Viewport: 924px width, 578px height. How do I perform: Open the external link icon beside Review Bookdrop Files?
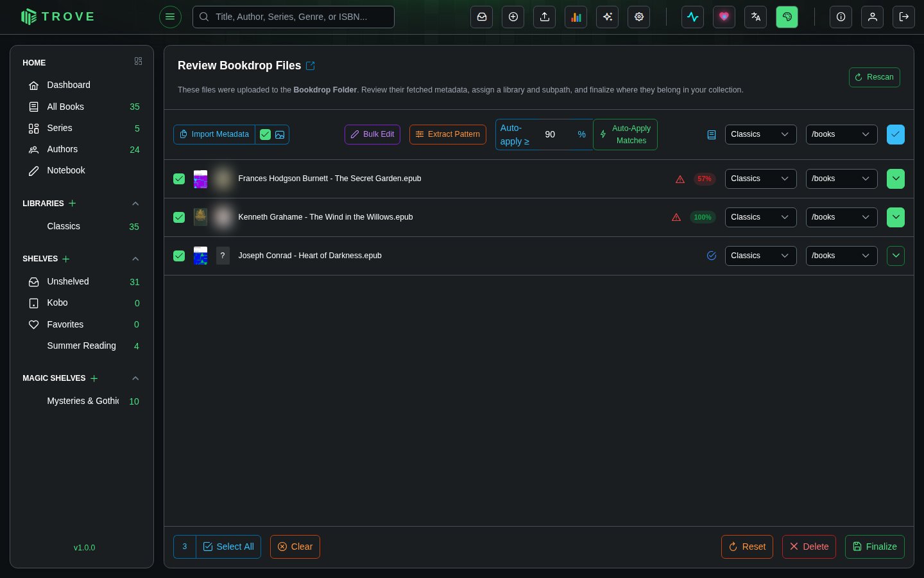tap(311, 66)
